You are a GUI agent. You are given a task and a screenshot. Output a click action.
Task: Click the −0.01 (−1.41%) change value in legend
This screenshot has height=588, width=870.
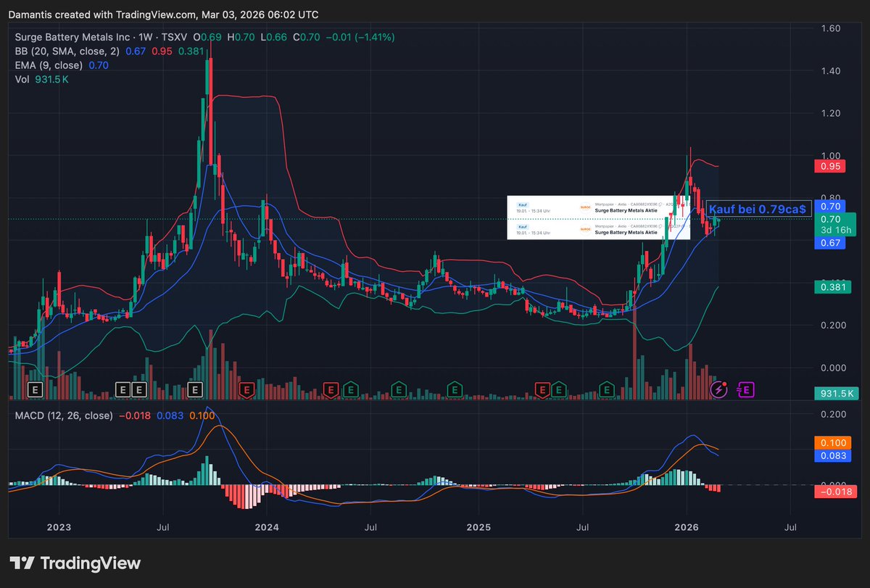(360, 37)
